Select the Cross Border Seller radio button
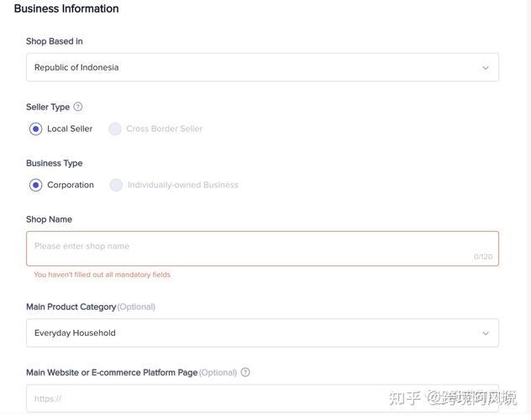Viewport: 531px width, 420px height. [115, 129]
